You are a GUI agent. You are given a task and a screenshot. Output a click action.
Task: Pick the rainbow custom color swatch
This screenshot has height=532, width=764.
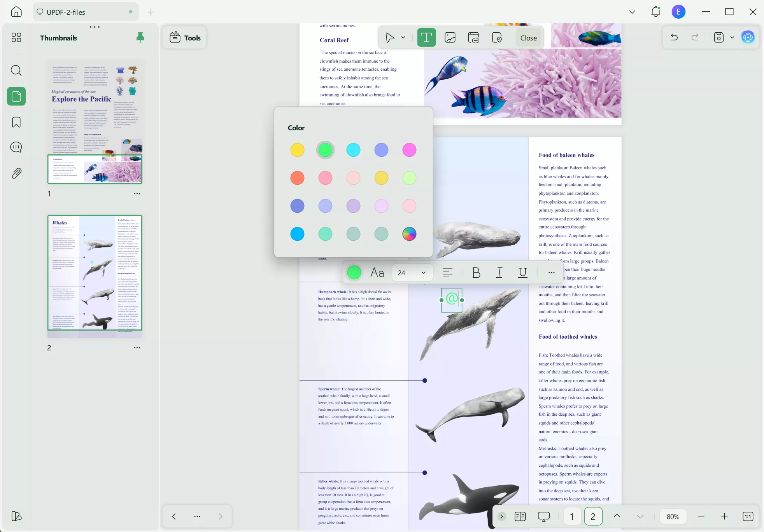coord(409,234)
